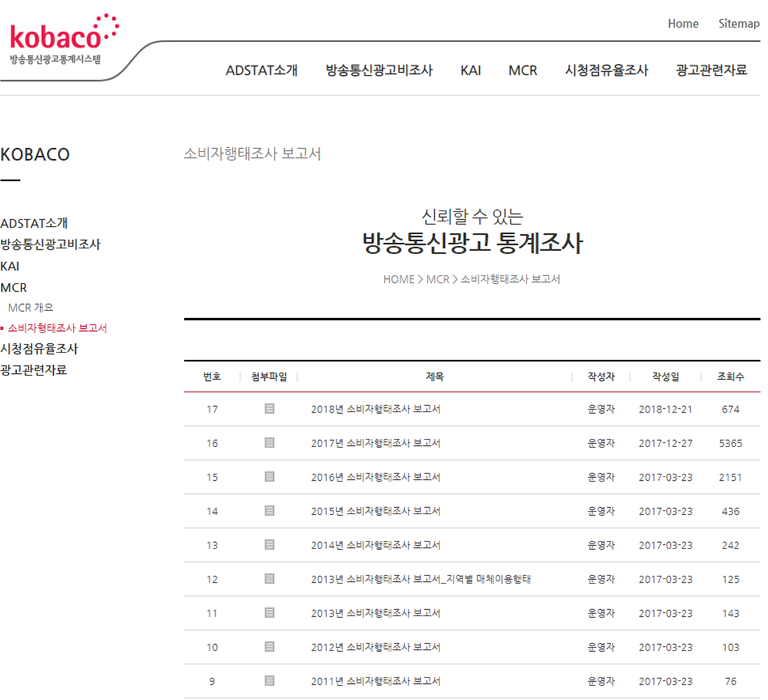
Task: Open attachment icon beside 2014년 보고서
Action: 269,545
